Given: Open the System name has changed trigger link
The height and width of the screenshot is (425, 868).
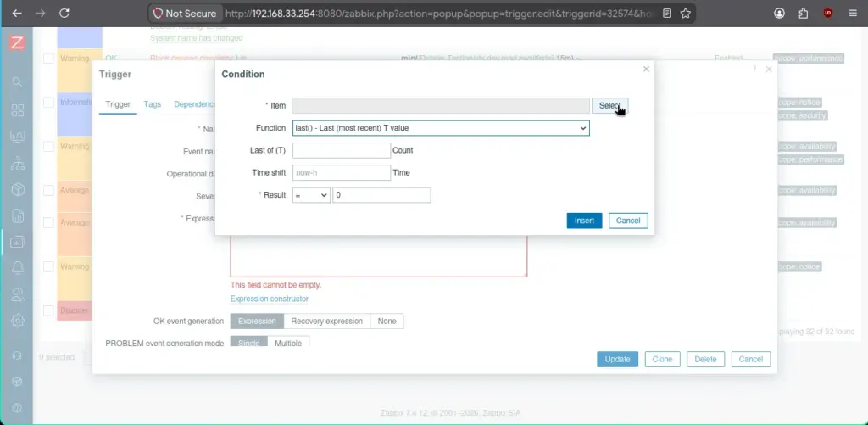Looking at the screenshot, I should (x=196, y=38).
